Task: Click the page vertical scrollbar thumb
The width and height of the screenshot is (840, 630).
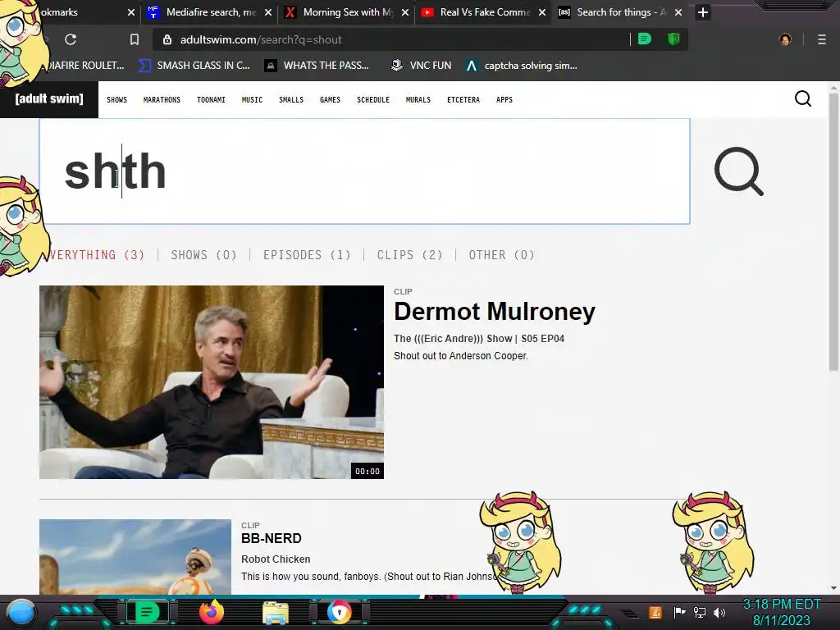Action: (x=833, y=232)
